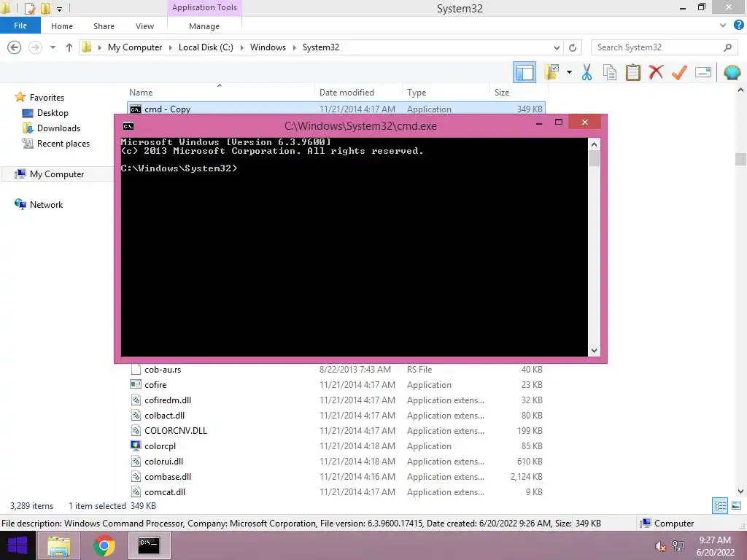The image size is (747, 560).
Task: Click the cmd window system menu icon
Action: [128, 125]
